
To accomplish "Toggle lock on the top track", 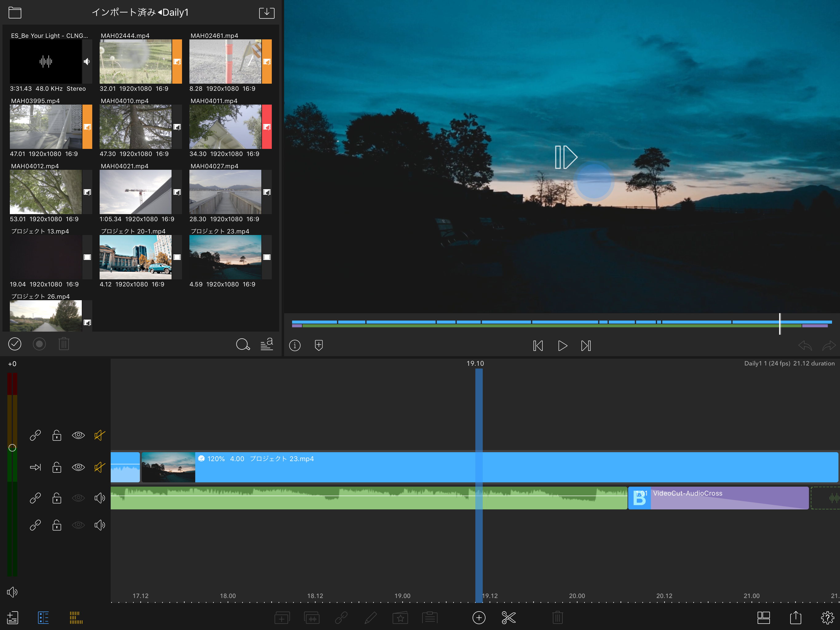I will point(57,435).
